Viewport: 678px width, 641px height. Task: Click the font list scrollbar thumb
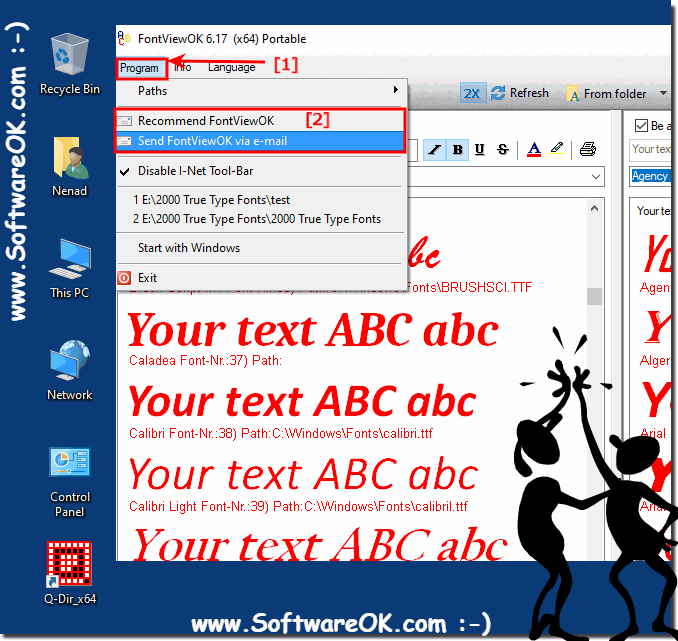tap(595, 297)
